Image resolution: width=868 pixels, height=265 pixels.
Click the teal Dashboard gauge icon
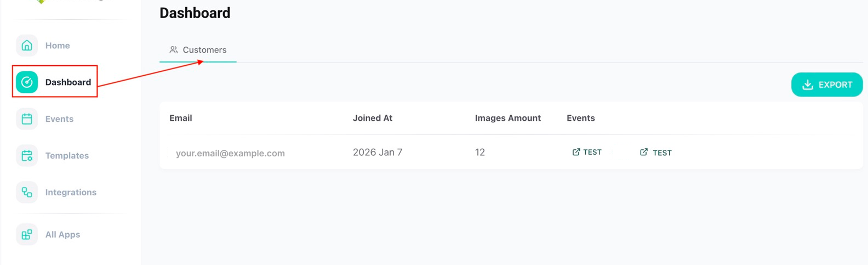click(27, 82)
